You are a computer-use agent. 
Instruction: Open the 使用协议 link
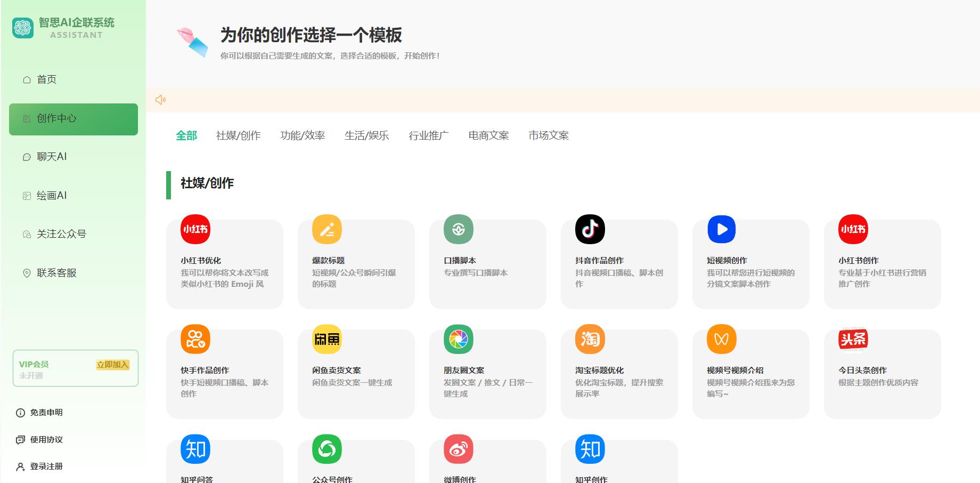pyautogui.click(x=46, y=440)
